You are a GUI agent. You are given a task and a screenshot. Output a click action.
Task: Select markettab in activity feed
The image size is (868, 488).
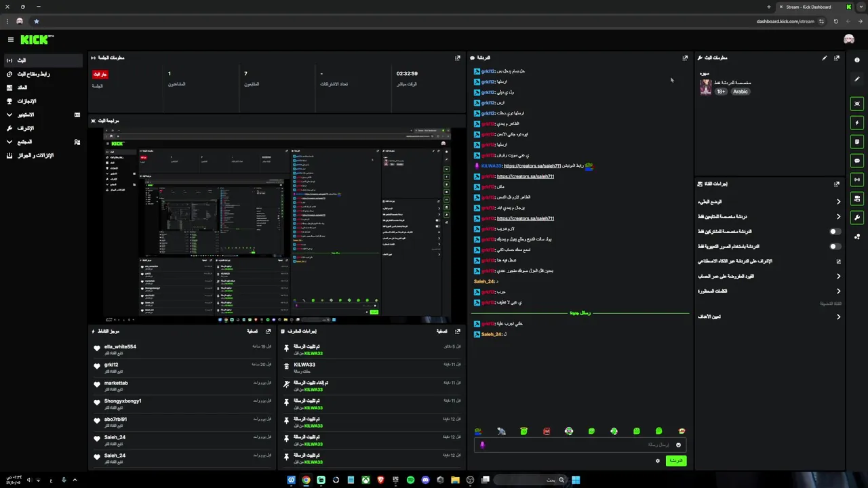(116, 384)
